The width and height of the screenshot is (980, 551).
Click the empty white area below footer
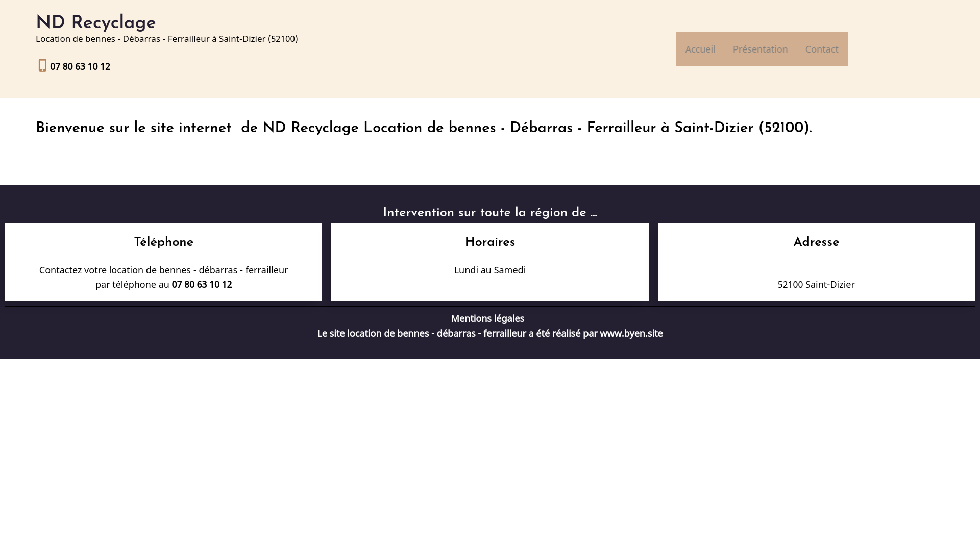[490, 454]
